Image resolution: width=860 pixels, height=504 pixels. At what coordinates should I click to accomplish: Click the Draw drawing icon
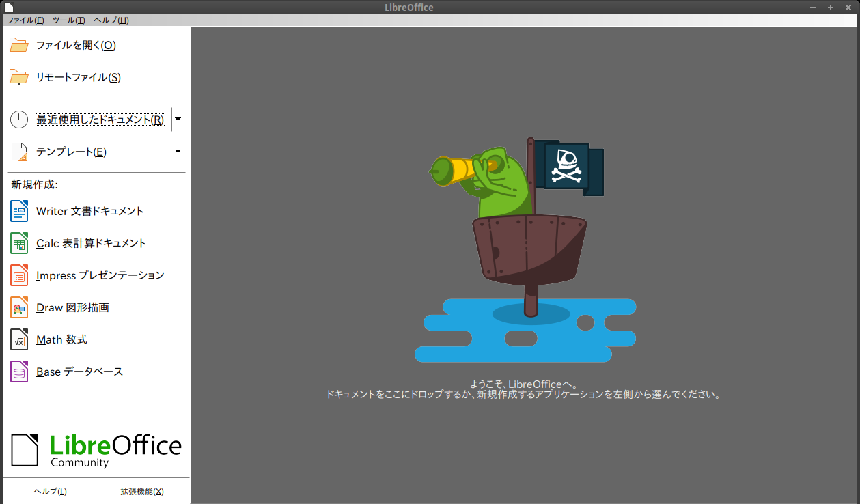19,307
